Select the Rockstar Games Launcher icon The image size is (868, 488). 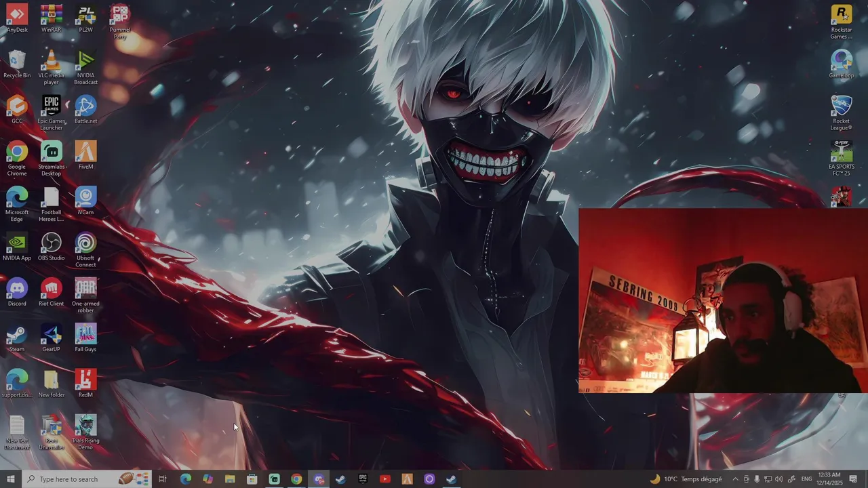[842, 22]
